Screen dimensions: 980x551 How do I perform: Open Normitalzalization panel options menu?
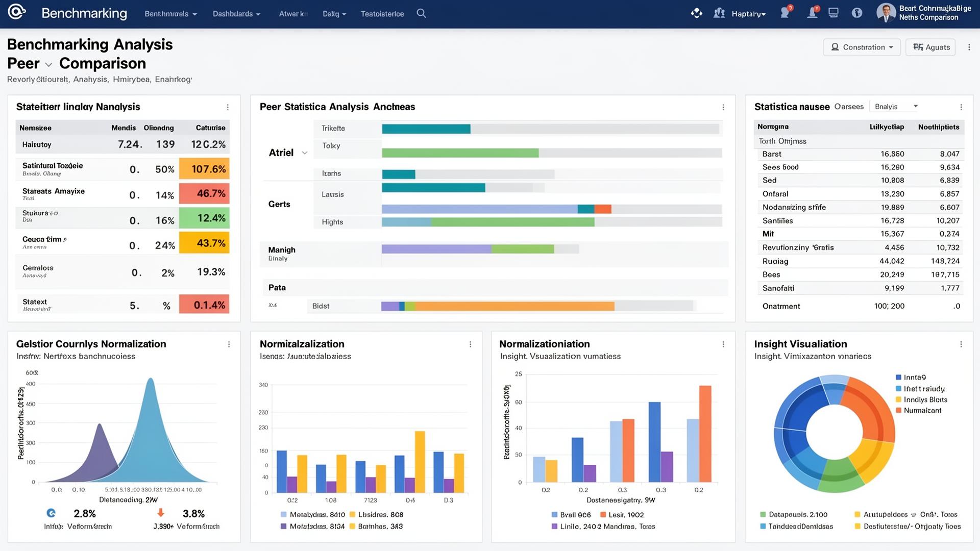click(x=470, y=344)
